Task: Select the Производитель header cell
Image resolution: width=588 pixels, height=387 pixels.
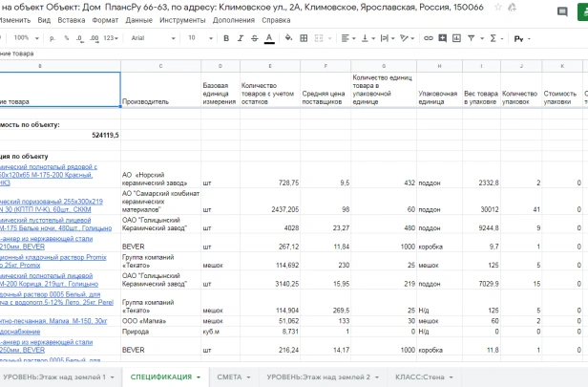Action: [x=161, y=90]
